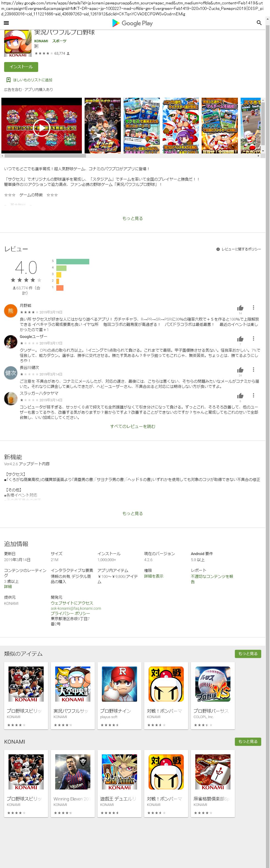Click 不適切なコンテンツを報告 link
This screenshot has width=270, height=868.
[212, 579]
